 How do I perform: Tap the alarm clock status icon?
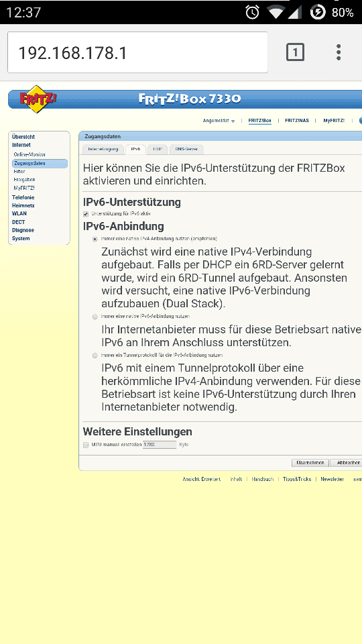[x=253, y=12]
